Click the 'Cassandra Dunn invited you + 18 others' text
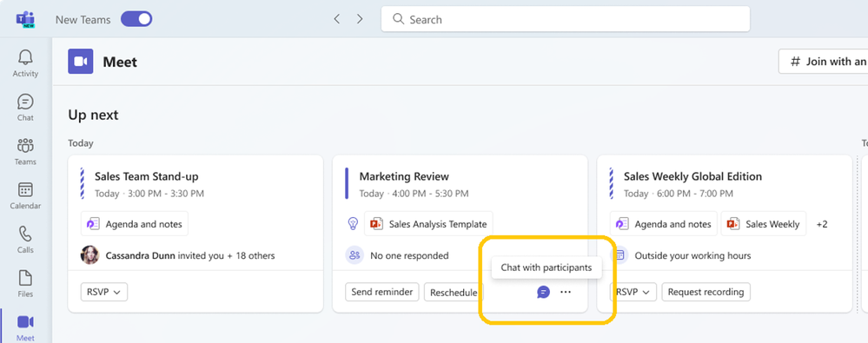The image size is (868, 343). (x=190, y=256)
